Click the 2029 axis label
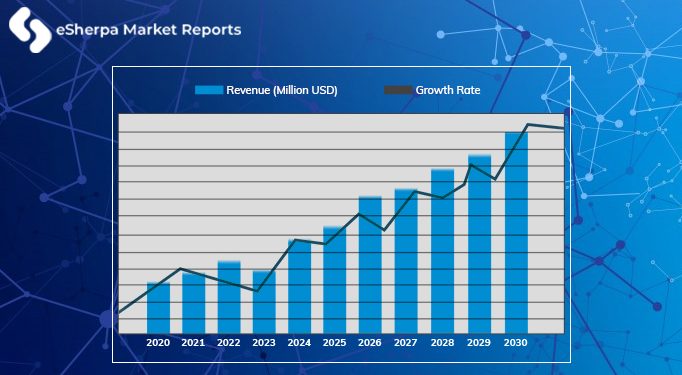 point(479,343)
